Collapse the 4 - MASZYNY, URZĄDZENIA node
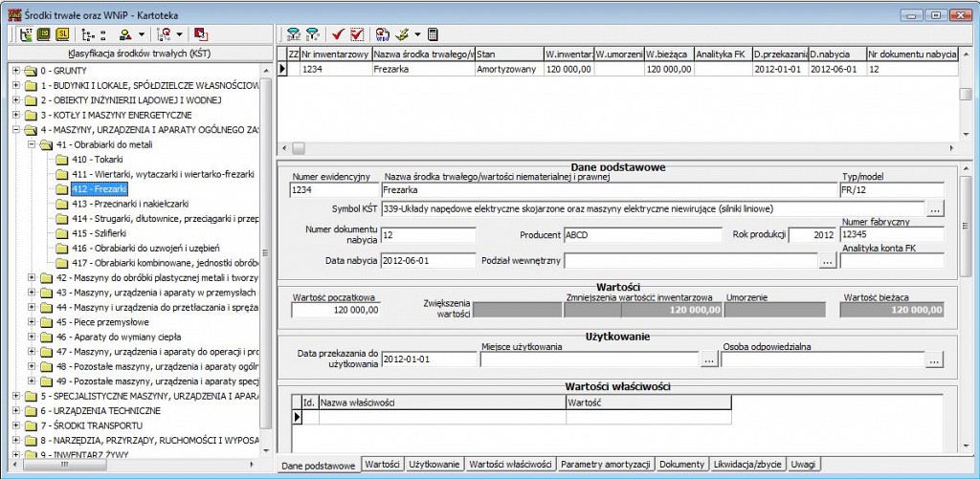This screenshot has width=980, height=479. (x=15, y=130)
